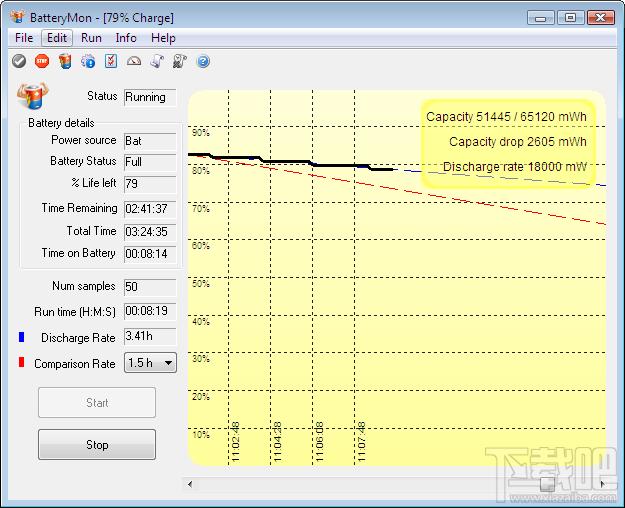Screen dimensions: 625x508
Task: Click the Total Time field 03:24:35
Action: [x=150, y=232]
